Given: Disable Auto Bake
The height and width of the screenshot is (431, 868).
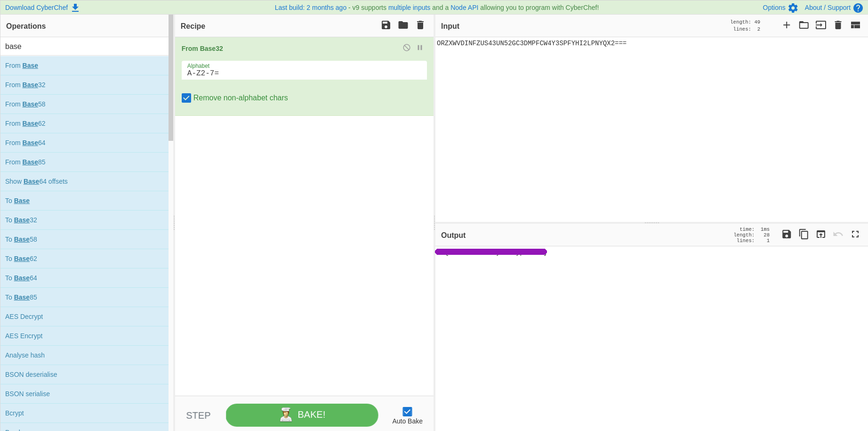Looking at the screenshot, I should [x=407, y=411].
